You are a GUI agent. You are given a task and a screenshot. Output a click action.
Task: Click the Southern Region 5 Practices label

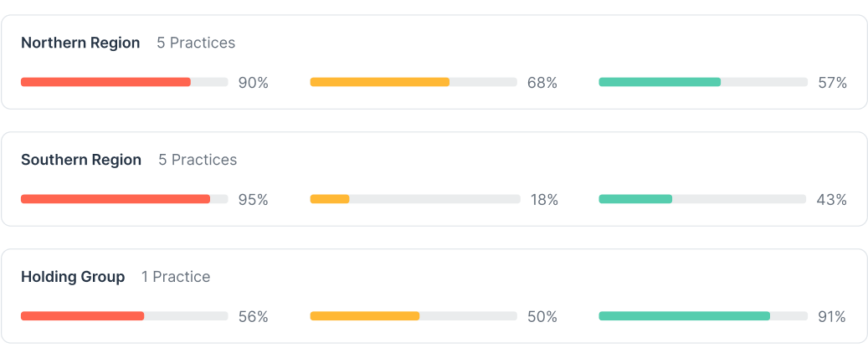[198, 160]
